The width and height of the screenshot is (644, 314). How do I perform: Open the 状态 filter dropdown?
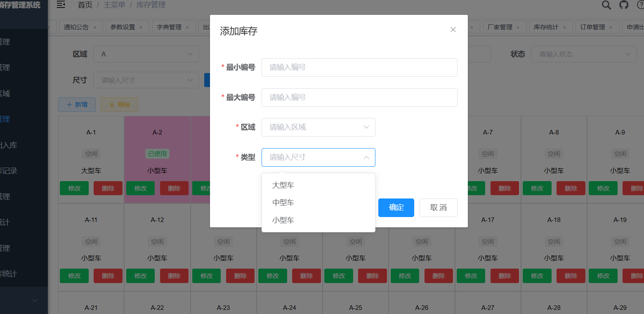coord(584,54)
